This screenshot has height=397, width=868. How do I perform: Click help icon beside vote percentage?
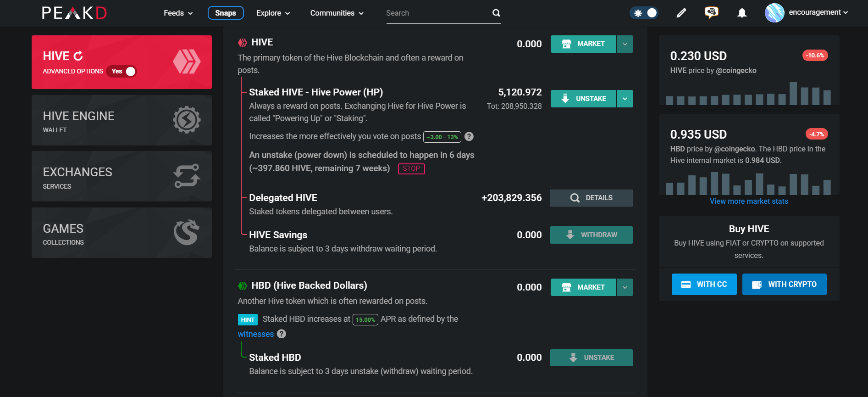[469, 136]
